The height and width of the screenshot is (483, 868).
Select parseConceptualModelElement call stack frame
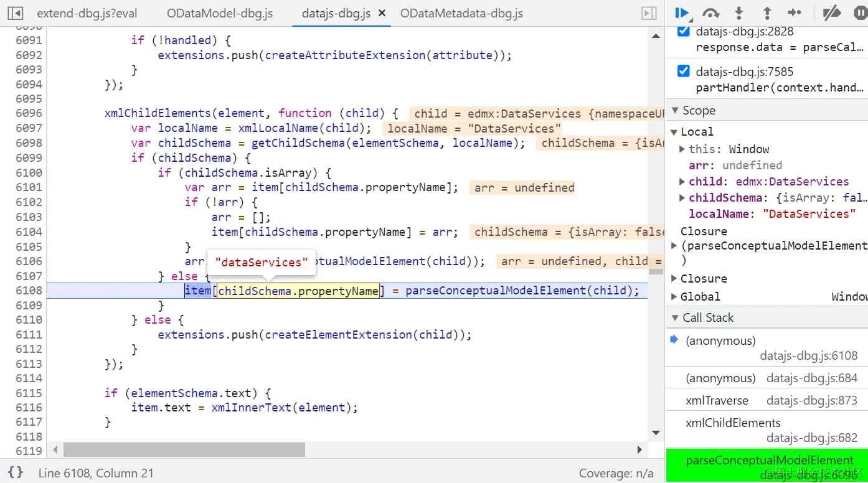click(x=767, y=465)
